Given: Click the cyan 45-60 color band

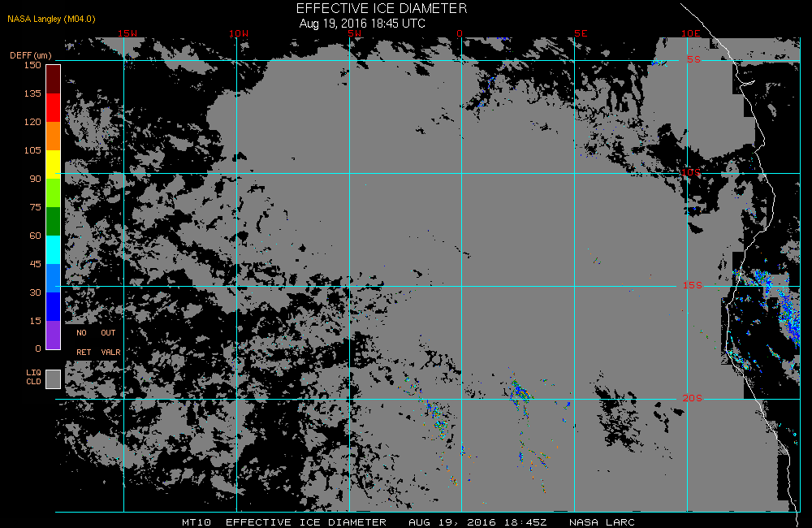Looking at the screenshot, I should [54, 249].
